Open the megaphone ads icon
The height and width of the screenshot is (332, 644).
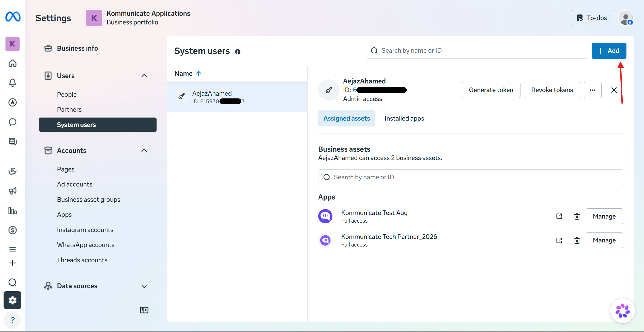point(12,191)
